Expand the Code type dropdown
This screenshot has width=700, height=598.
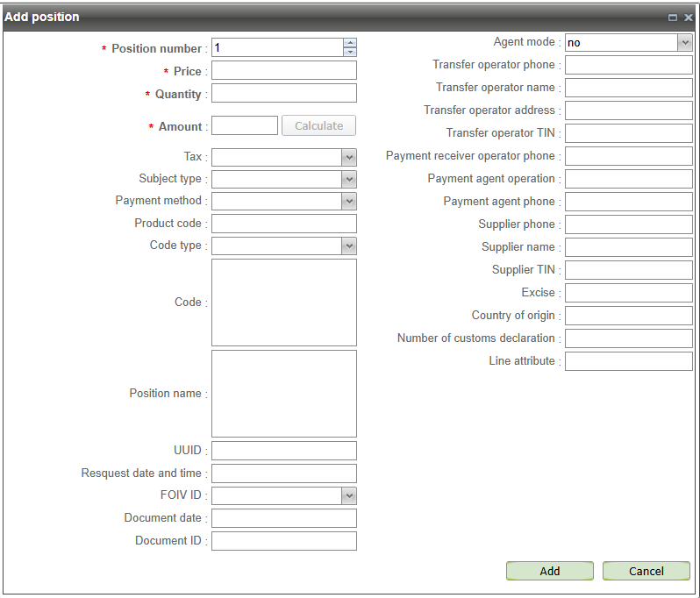tap(349, 246)
